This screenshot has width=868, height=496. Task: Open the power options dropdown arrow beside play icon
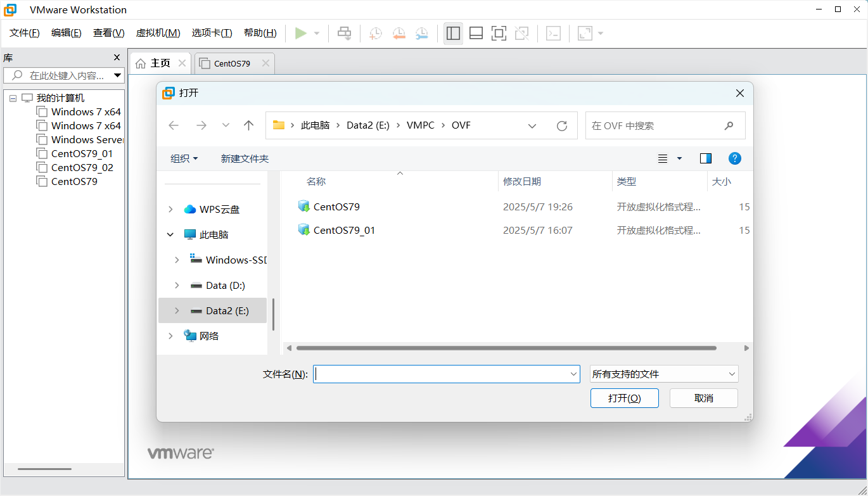317,34
